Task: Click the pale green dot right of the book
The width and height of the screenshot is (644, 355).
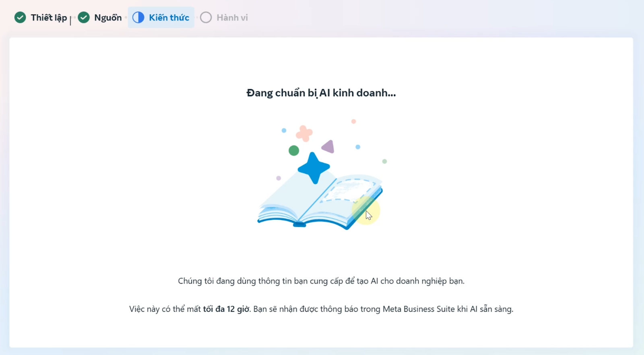Action: coord(384,161)
